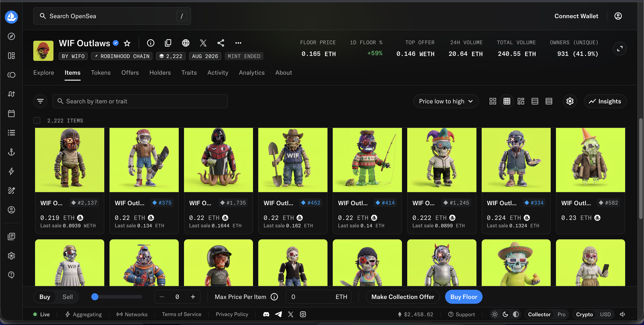The height and width of the screenshot is (325, 644).
Task: Open the lightning bolt sidebar icon
Action: tap(11, 171)
